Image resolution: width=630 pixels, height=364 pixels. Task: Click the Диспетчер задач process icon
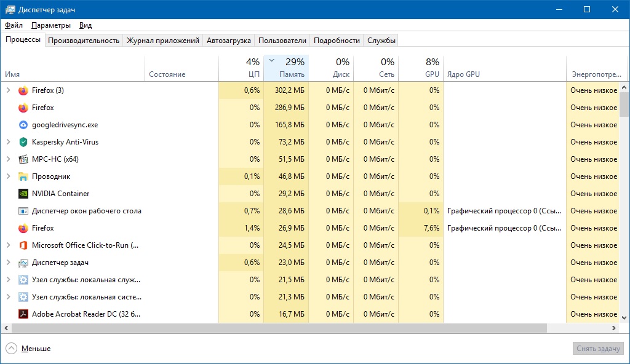(x=23, y=263)
